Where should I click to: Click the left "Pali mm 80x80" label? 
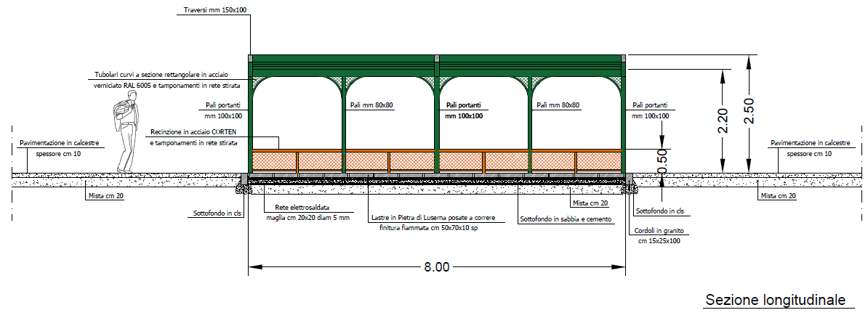pyautogui.click(x=372, y=105)
